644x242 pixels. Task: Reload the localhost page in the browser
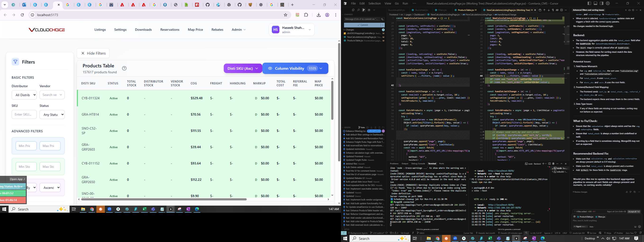point(22,15)
